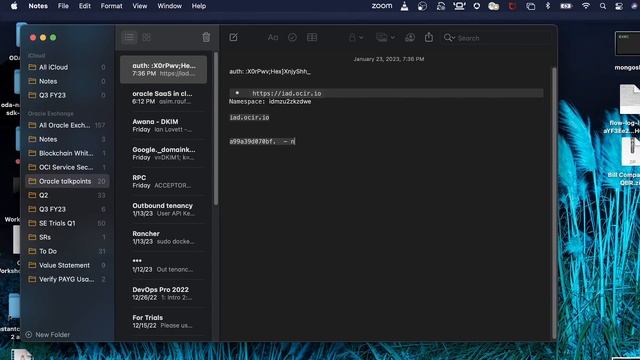Open the Verify PAYG Usa... folder
The image size is (640, 360).
[67, 279]
